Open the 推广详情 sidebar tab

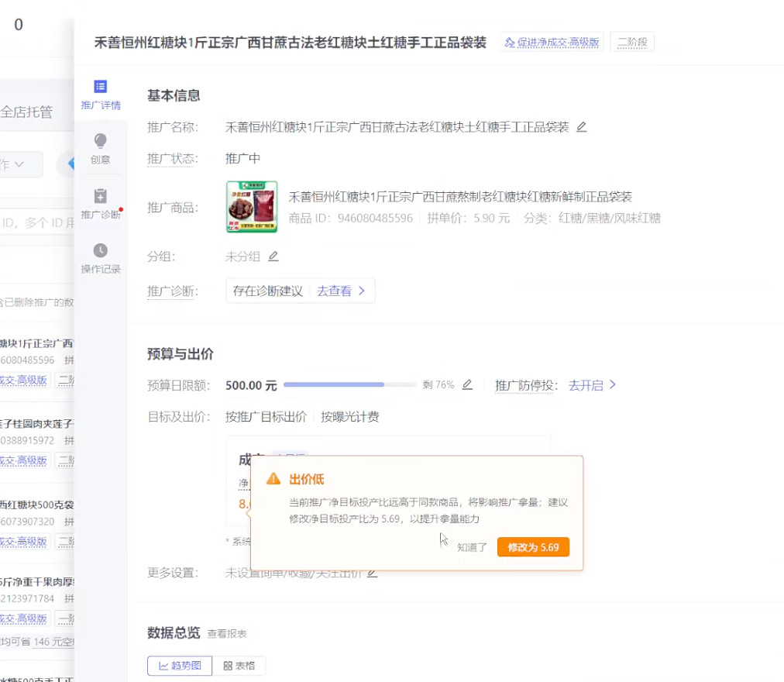[101, 95]
